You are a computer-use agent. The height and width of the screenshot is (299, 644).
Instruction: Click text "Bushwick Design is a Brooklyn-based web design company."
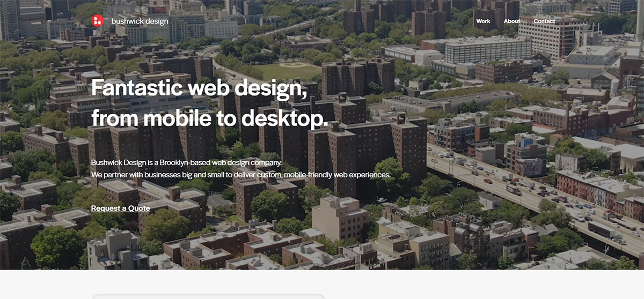pos(186,162)
